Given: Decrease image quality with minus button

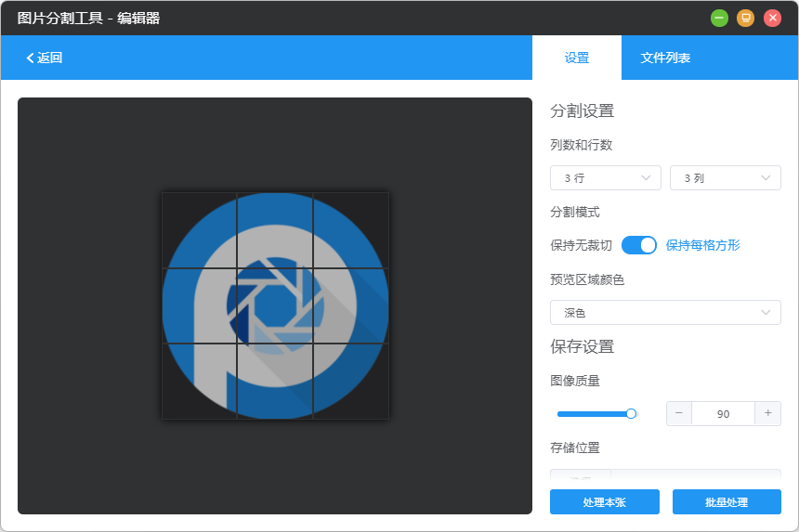Looking at the screenshot, I should 679,413.
